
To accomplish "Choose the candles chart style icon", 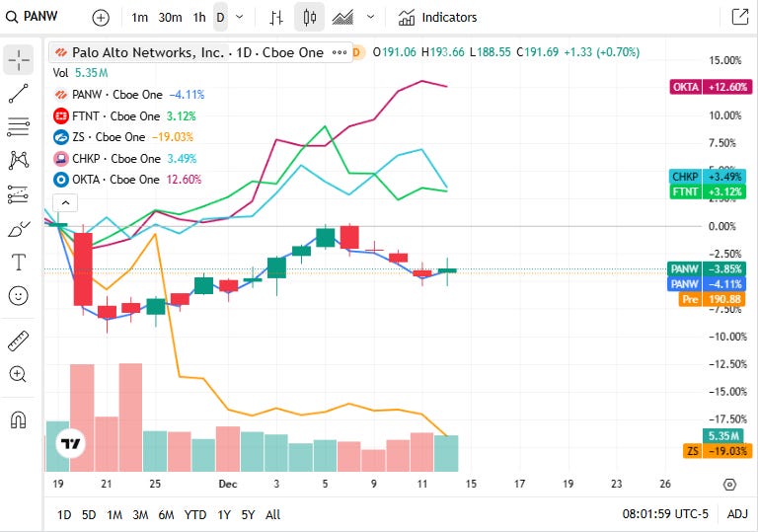I will [x=309, y=18].
